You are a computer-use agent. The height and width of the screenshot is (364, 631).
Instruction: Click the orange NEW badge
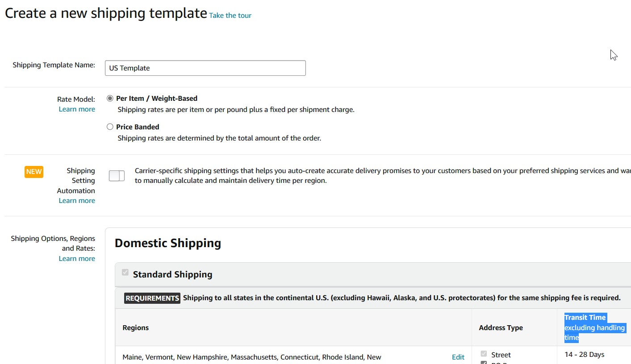click(x=34, y=171)
